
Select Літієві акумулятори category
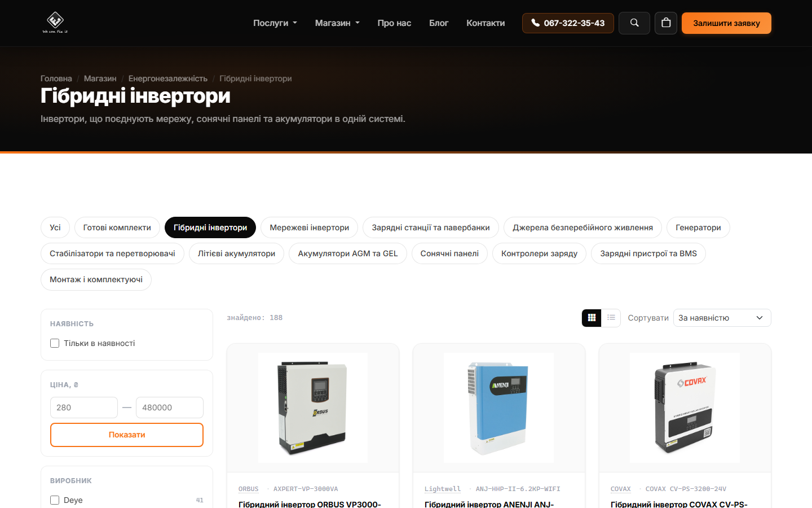236,253
